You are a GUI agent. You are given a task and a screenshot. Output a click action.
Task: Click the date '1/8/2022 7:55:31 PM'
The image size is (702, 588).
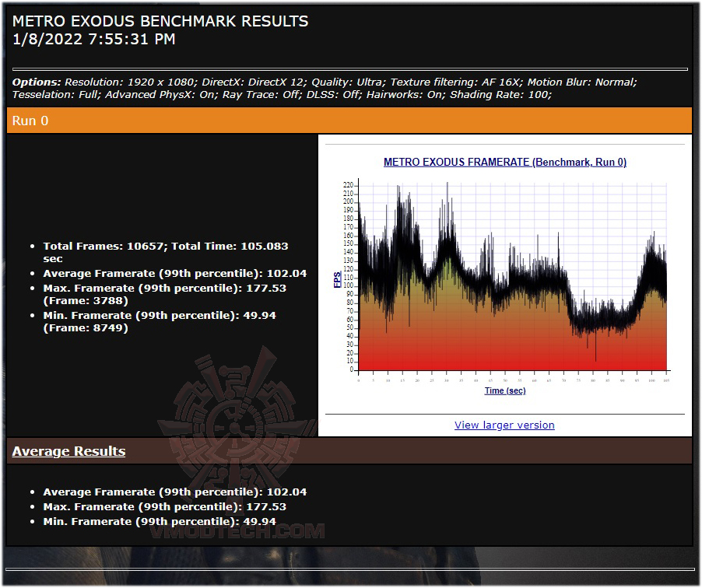(x=93, y=40)
